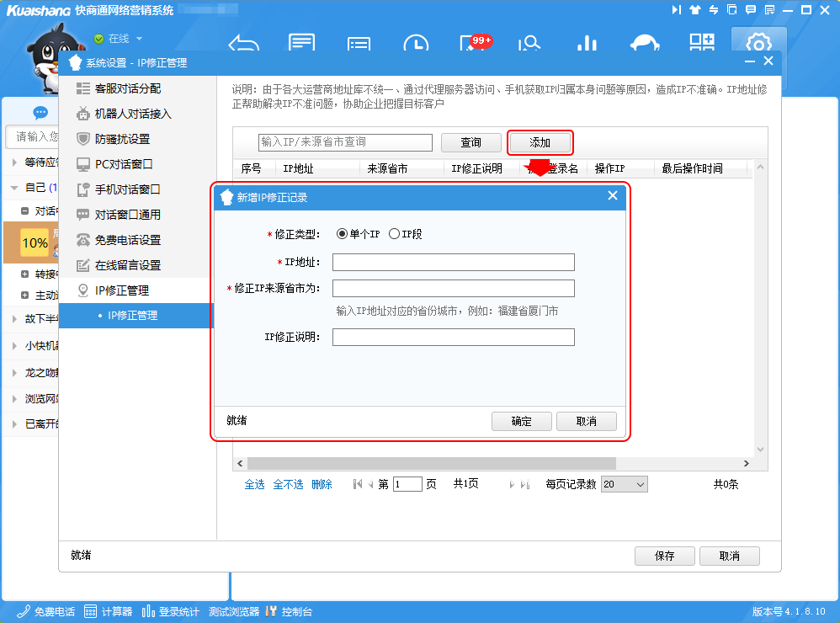Open the settings gear in top toolbar
Viewport: 840px width, 623px height.
point(758,44)
